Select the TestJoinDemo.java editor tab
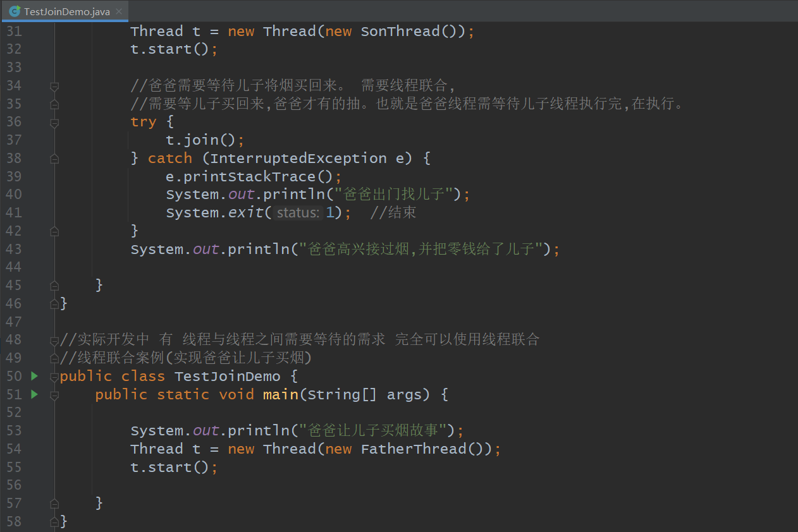 [64, 11]
